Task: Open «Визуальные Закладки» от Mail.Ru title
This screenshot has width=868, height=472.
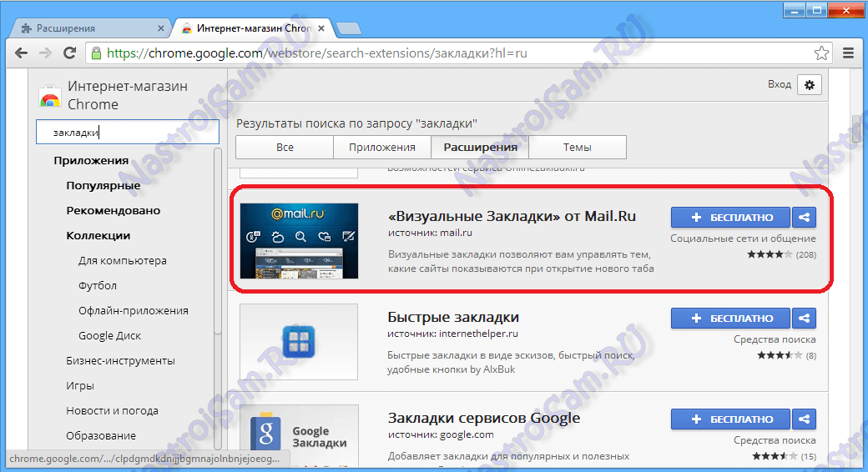Action: [x=512, y=216]
